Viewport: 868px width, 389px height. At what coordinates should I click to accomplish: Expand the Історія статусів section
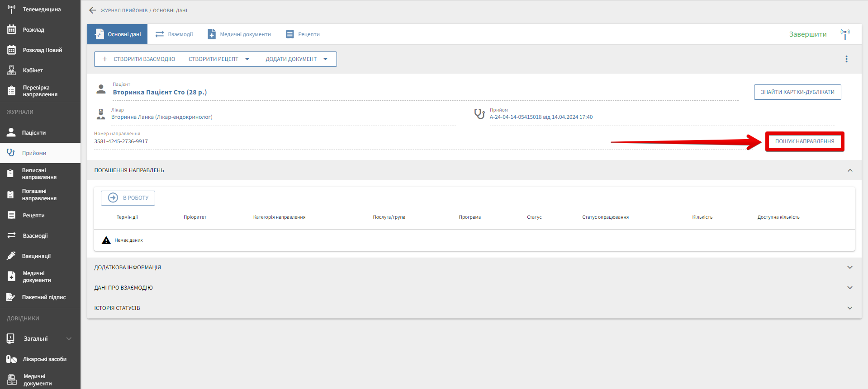[849, 308]
